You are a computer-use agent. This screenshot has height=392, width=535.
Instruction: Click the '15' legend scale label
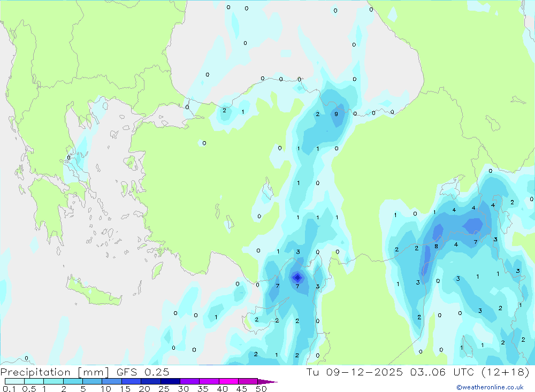[125, 389]
